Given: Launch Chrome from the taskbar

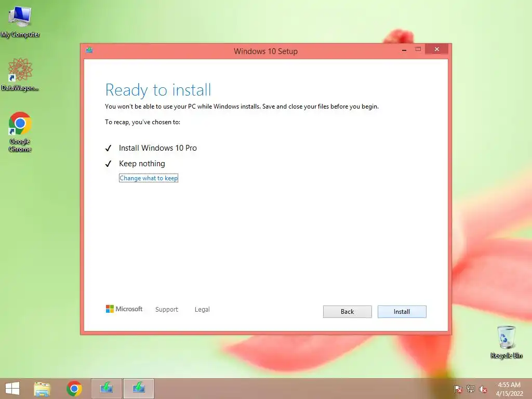Looking at the screenshot, I should (74, 389).
